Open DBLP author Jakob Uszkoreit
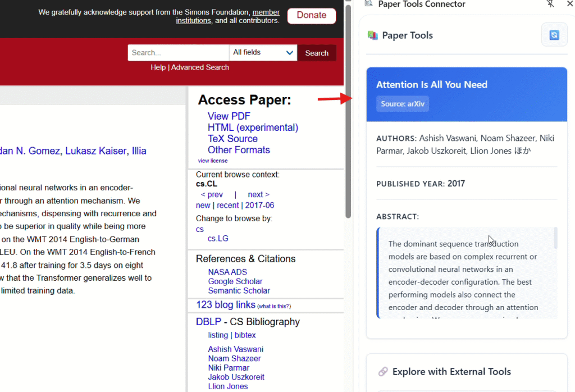575x392 pixels. coord(236,377)
